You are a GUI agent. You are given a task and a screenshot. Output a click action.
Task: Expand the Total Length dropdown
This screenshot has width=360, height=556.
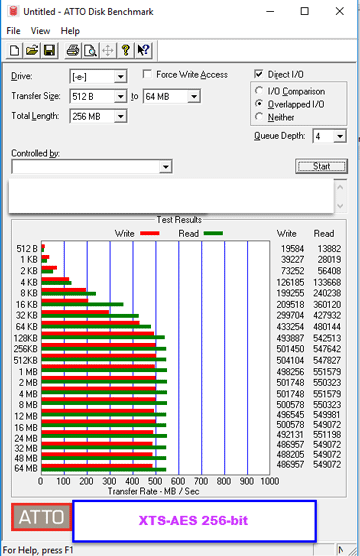(121, 116)
